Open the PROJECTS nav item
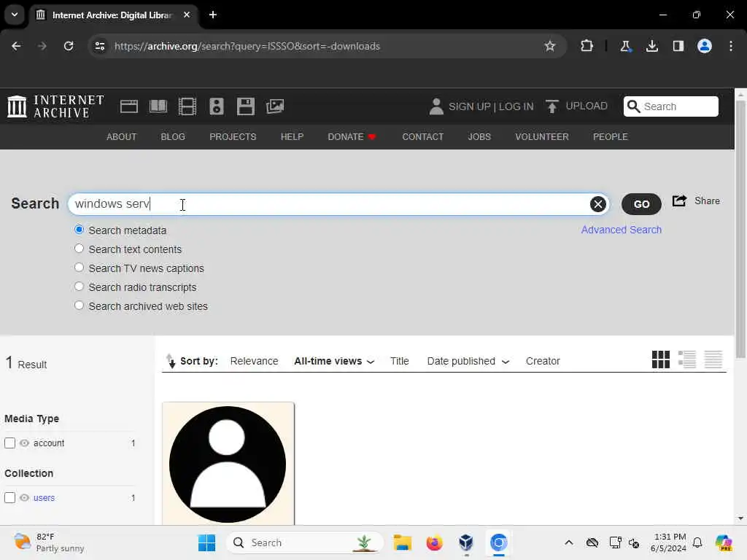Image resolution: width=747 pixels, height=560 pixels. [233, 137]
